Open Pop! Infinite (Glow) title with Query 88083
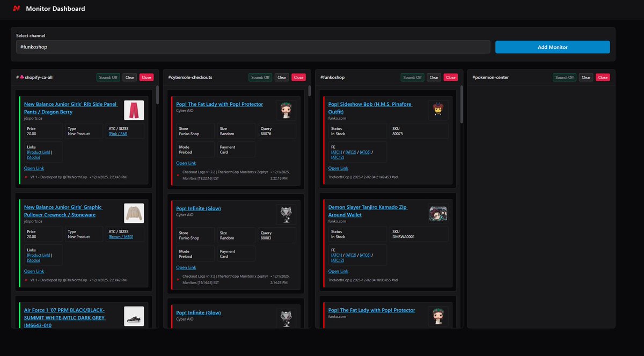This screenshot has height=356, width=644. click(199, 208)
